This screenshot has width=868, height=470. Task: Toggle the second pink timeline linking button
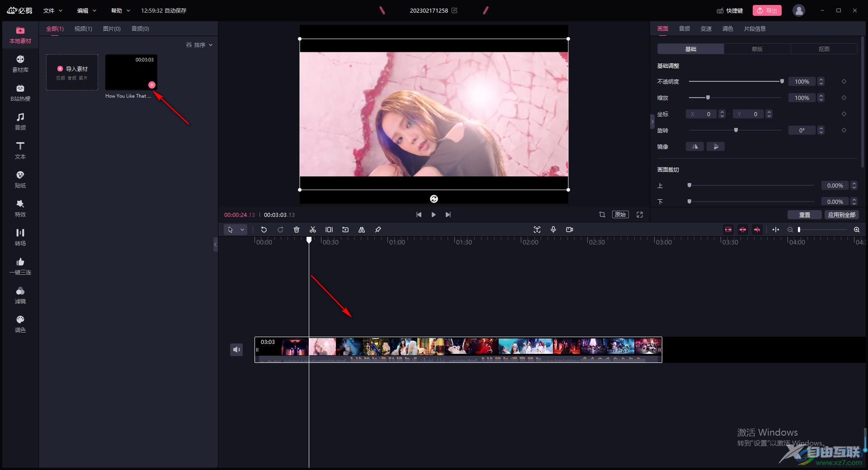pyautogui.click(x=743, y=230)
